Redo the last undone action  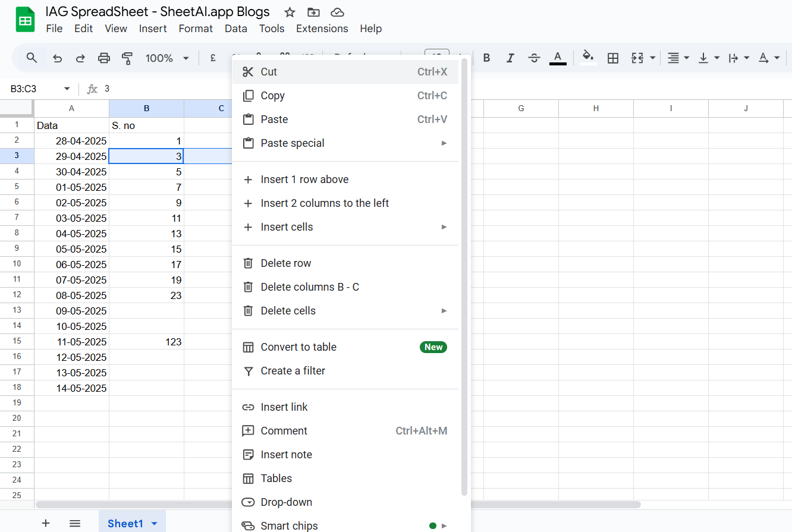[80, 58]
